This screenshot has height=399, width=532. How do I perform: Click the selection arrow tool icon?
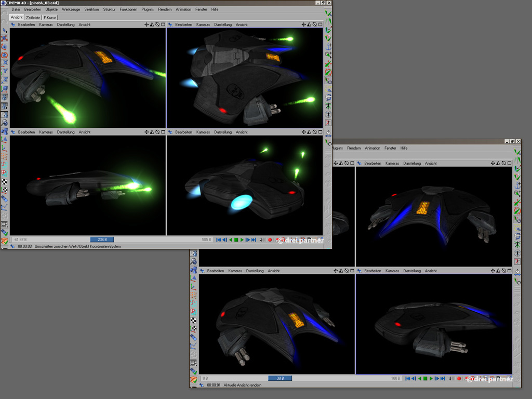(5, 31)
